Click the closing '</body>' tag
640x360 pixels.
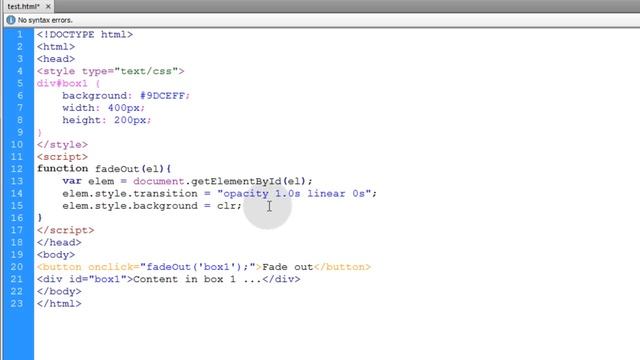tap(59, 291)
